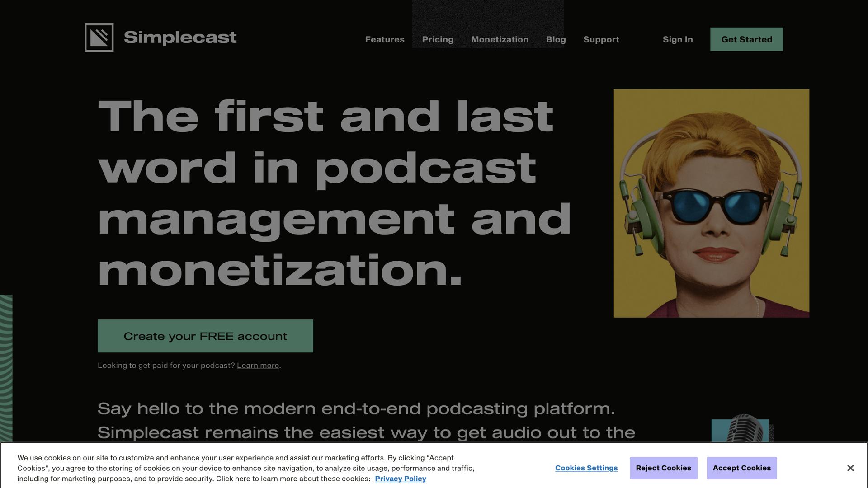This screenshot has height=488, width=868.
Task: Click the Get Started button
Action: 746,39
